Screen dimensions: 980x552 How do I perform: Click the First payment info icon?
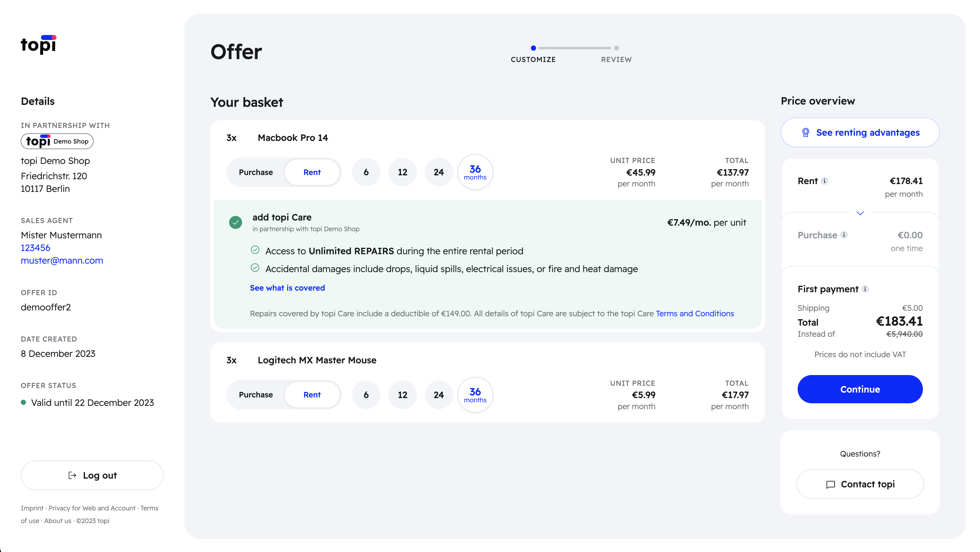tap(865, 289)
